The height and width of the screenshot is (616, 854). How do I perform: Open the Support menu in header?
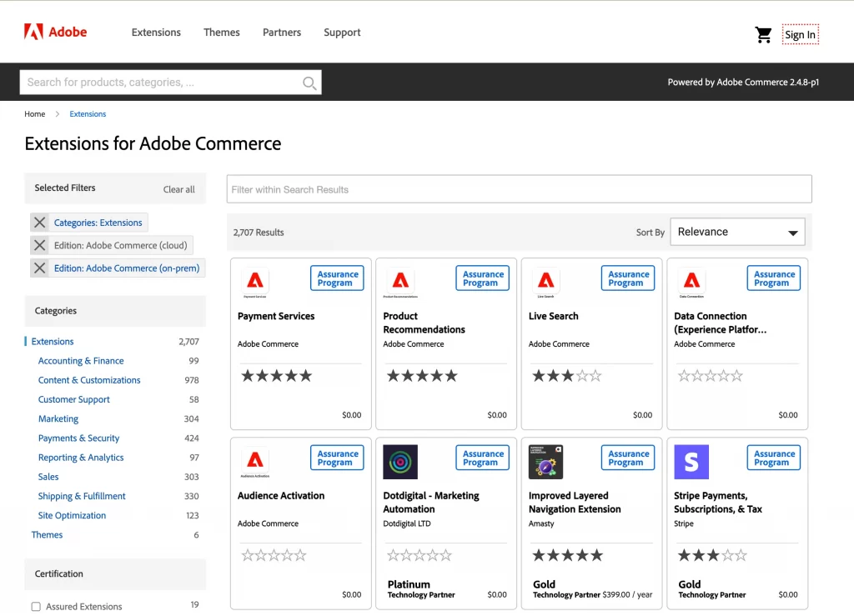coord(342,33)
